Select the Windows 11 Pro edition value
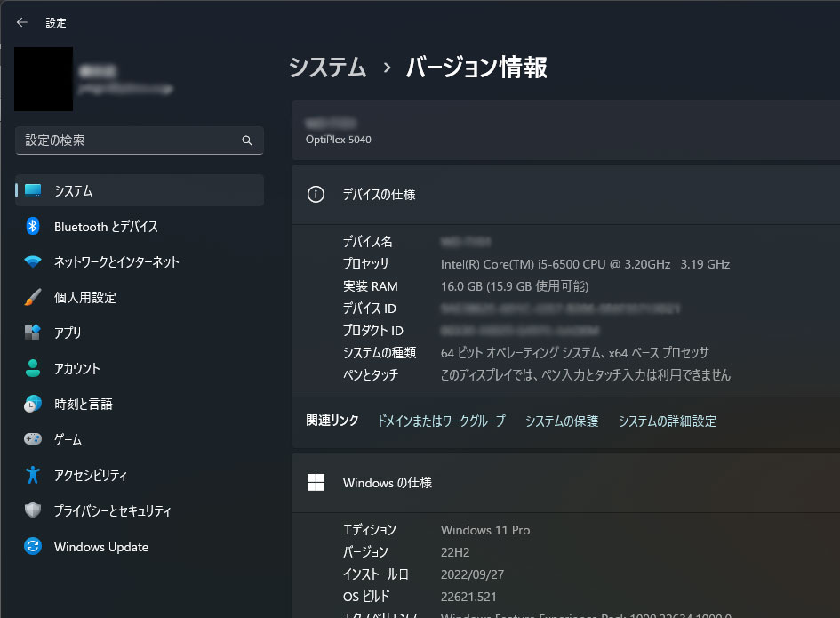The height and width of the screenshot is (618, 840). click(485, 530)
